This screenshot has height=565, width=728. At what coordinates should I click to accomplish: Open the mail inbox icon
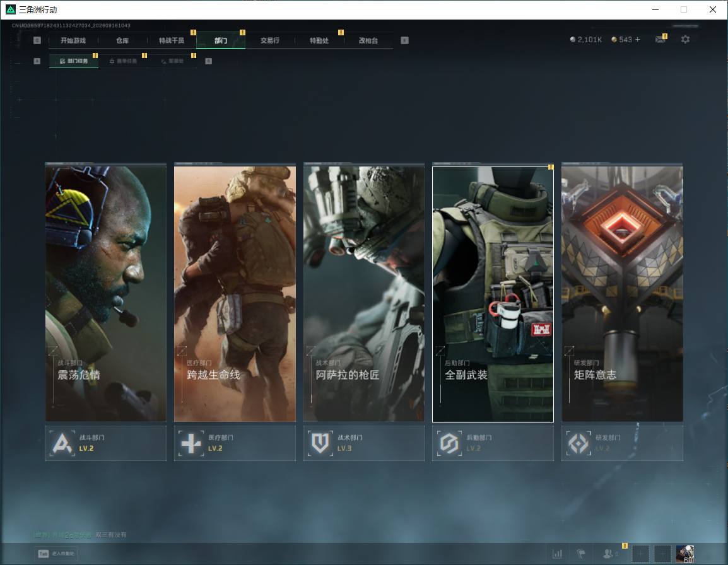(x=660, y=40)
